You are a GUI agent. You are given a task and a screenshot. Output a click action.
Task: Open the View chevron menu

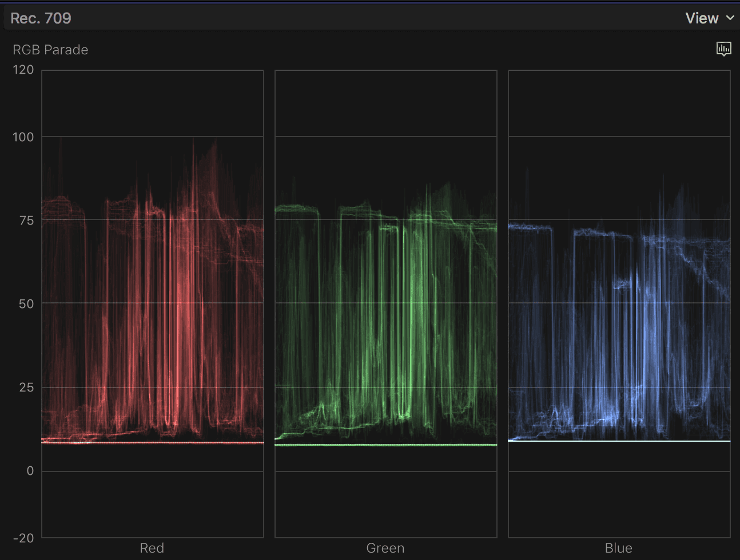pos(731,18)
